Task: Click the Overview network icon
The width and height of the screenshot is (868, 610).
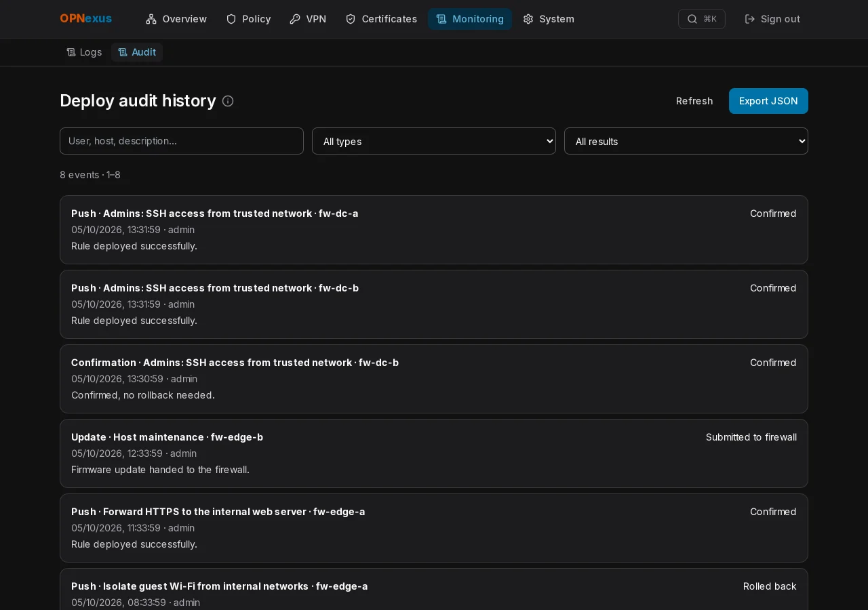Action: point(151,19)
